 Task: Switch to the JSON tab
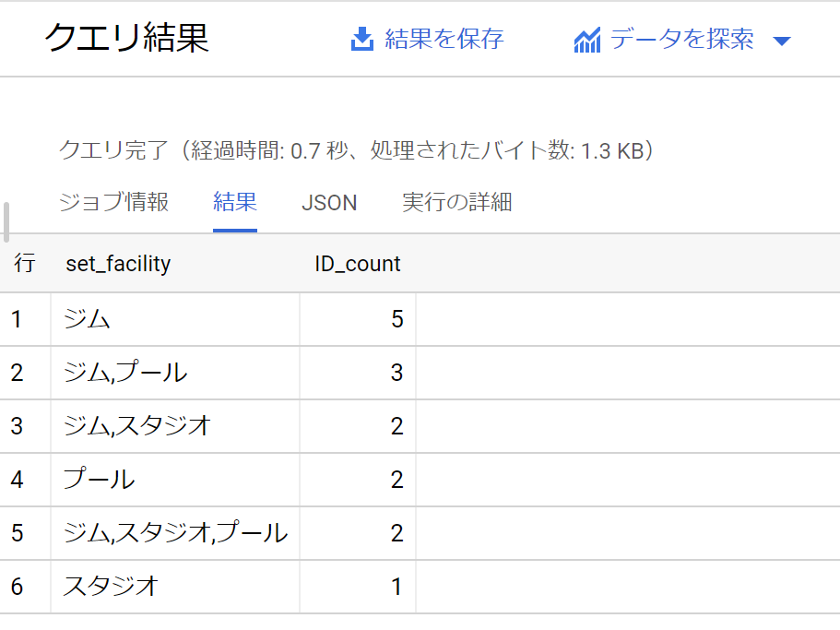329,202
